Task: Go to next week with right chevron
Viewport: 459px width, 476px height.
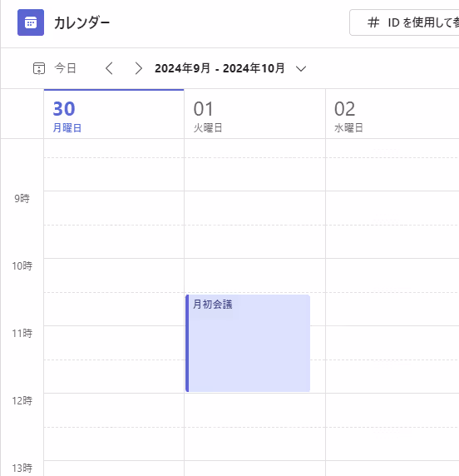Action: tap(138, 68)
